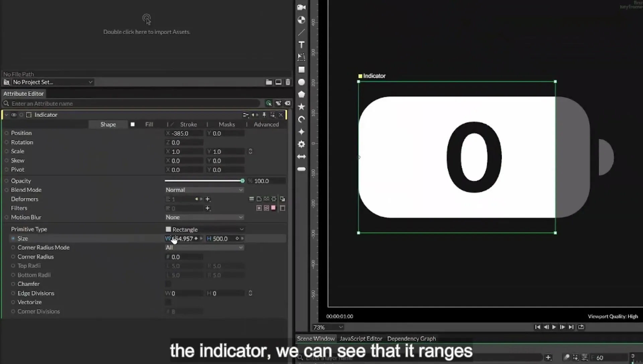Toggle Indicator layer visibility eye

click(14, 115)
